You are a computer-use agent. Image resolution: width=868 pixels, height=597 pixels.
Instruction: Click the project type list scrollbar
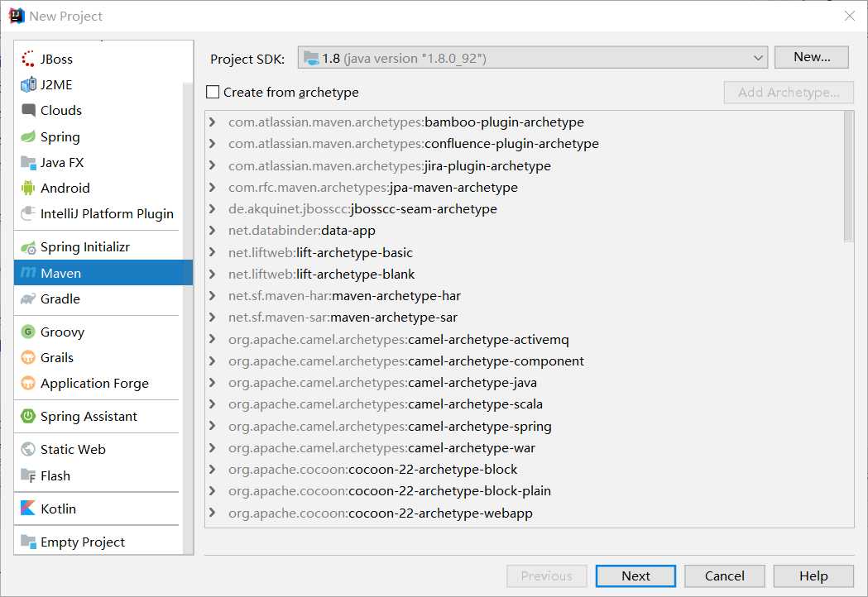[188, 318]
